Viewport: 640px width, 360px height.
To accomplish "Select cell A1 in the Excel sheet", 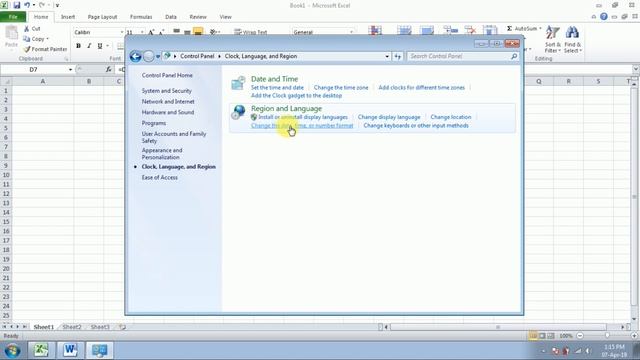I will (x=42, y=91).
